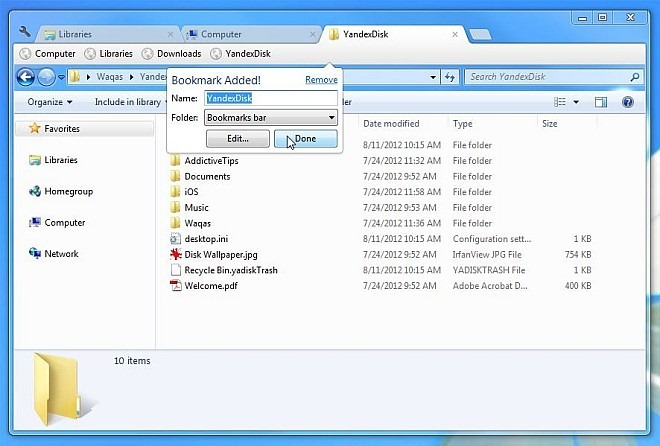Open the Downloads bookmark
The height and width of the screenshot is (446, 660).
171,54
